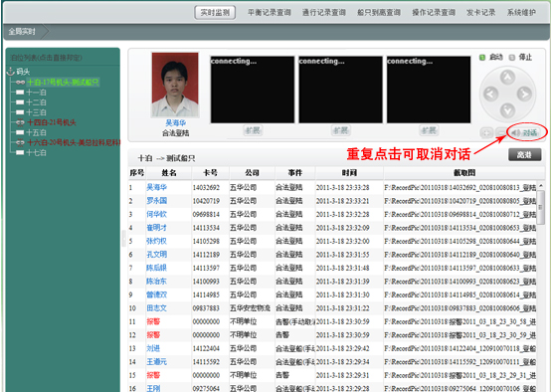Click 扩展 under the first video feed
Image resolution: width=551 pixels, height=392 pixels.
(253, 130)
